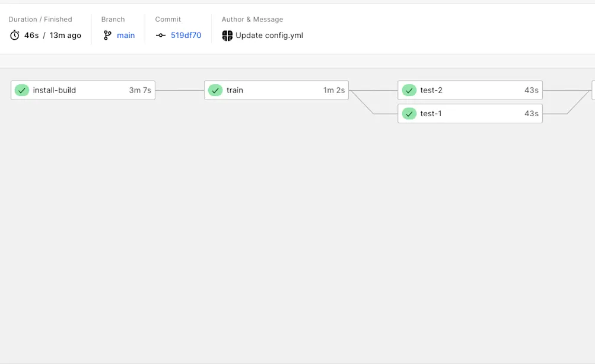Click the passed checkmark icon on test-1
595x364 pixels.
pos(409,113)
